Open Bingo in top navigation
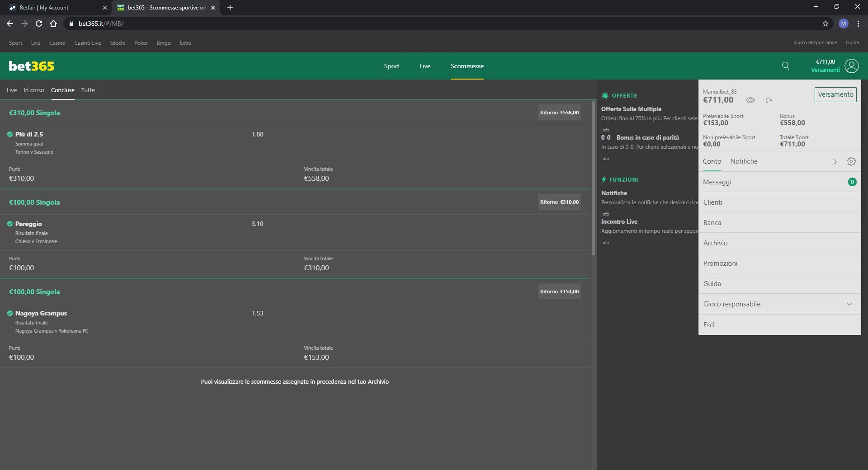The height and width of the screenshot is (470, 868). pos(164,43)
